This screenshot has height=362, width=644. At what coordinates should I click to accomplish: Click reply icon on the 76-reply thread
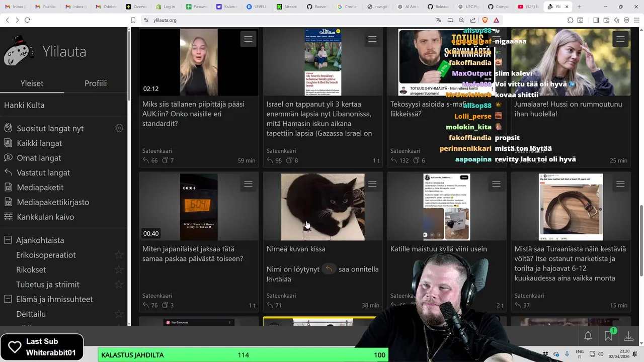click(x=146, y=305)
